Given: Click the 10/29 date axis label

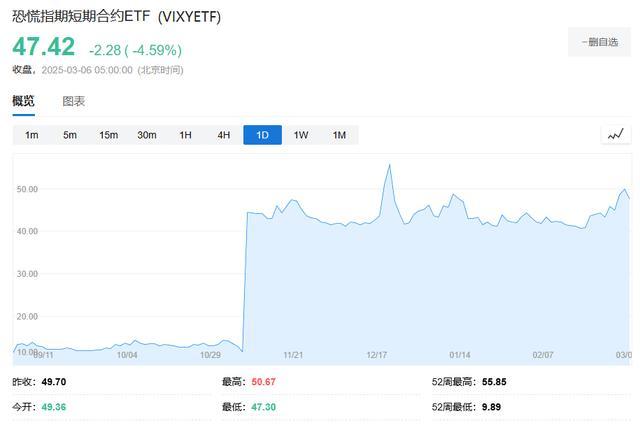Looking at the screenshot, I should pos(210,355).
